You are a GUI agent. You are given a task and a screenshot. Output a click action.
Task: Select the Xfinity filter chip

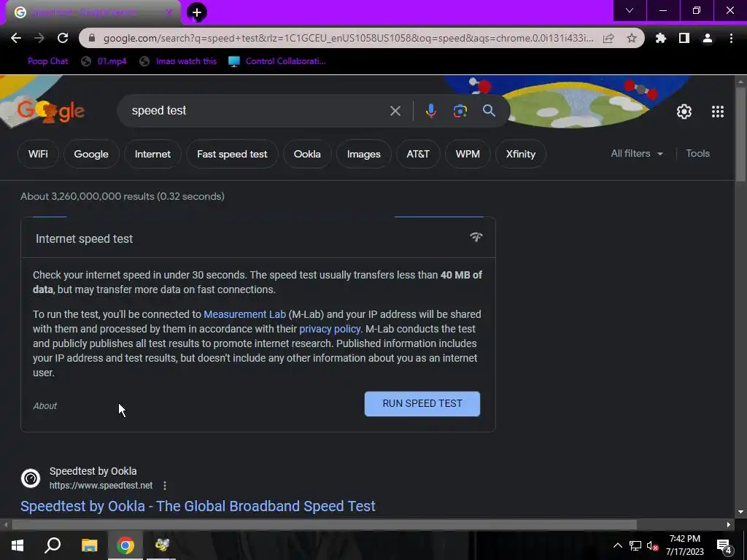521,154
